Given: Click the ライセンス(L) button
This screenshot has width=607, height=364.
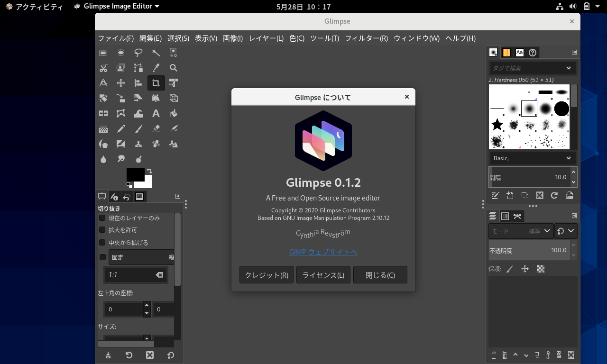Looking at the screenshot, I should 323,275.
